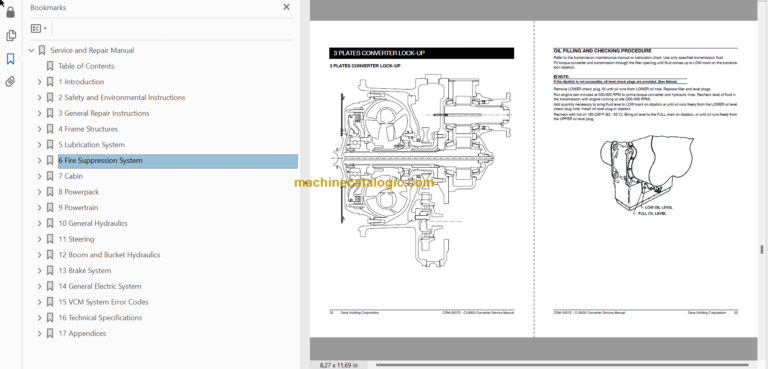Screen dimensions: 768x369
Task: Click the horizontal scrollbar at the bottom
Action: (562, 365)
